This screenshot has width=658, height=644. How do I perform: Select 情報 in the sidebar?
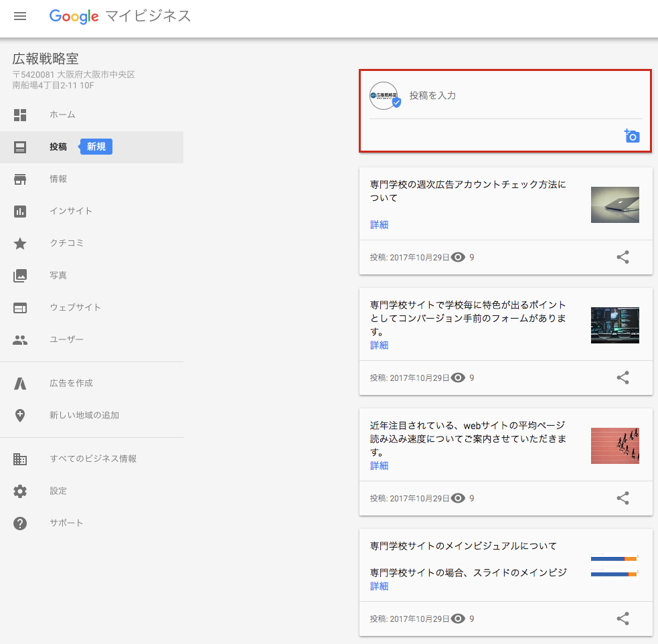[x=58, y=179]
